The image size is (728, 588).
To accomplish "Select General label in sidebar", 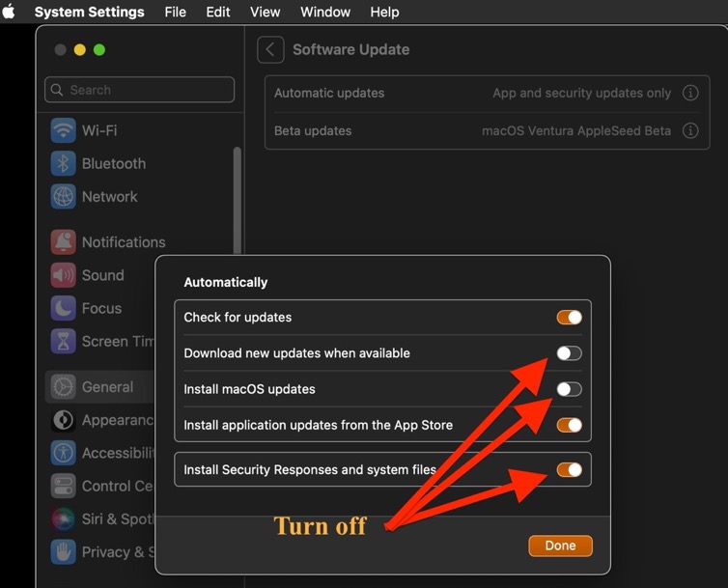I will click(x=108, y=387).
